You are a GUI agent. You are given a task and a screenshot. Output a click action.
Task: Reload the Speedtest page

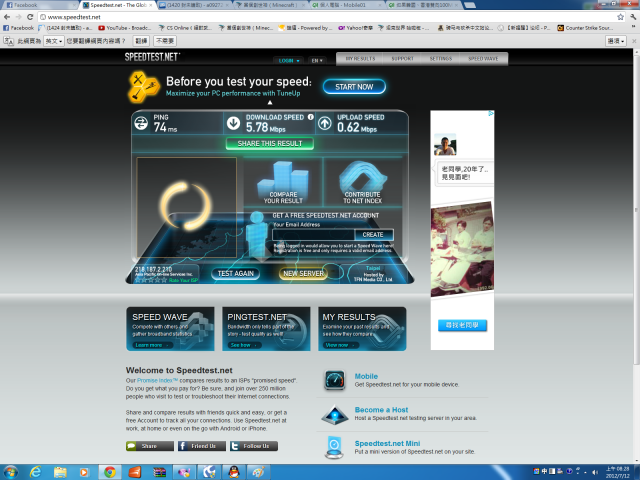pyautogui.click(x=30, y=17)
